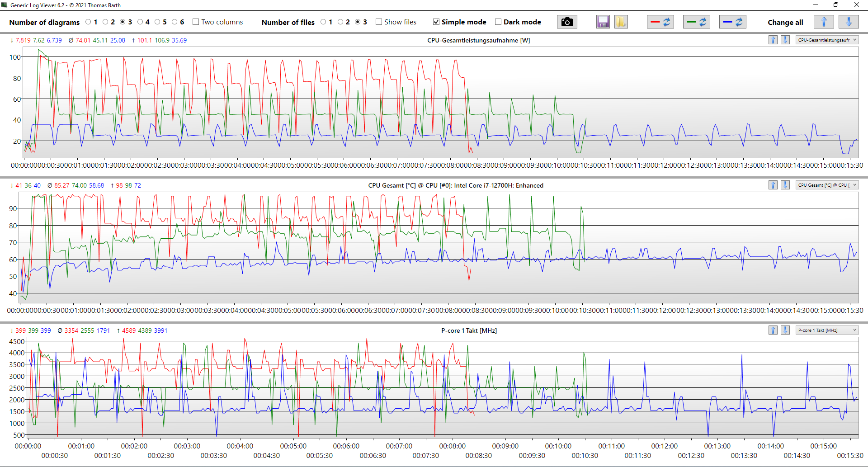Click the Change all down arrow
Screen dimensions: 868x467
click(848, 22)
